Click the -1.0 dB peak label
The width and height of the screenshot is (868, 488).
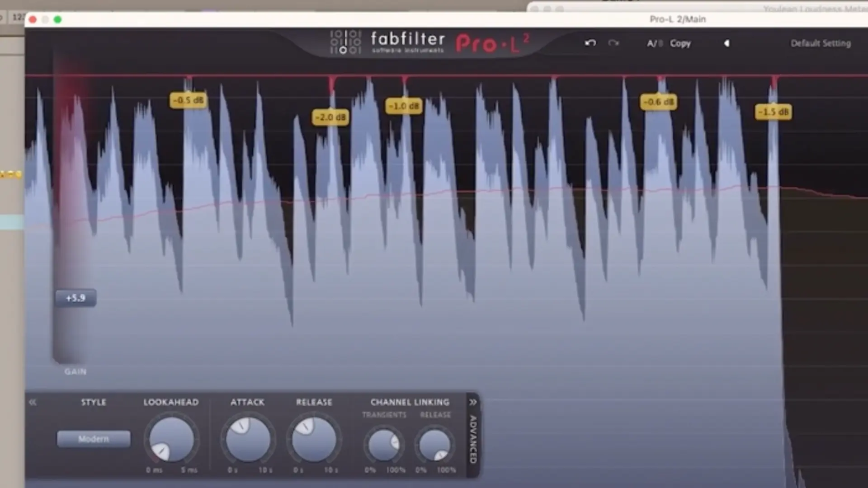coord(404,106)
